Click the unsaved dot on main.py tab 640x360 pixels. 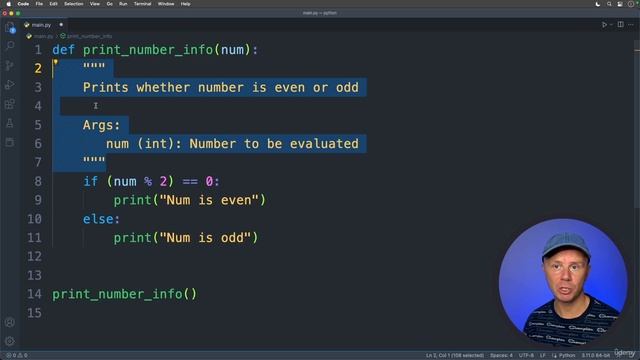coord(61,25)
